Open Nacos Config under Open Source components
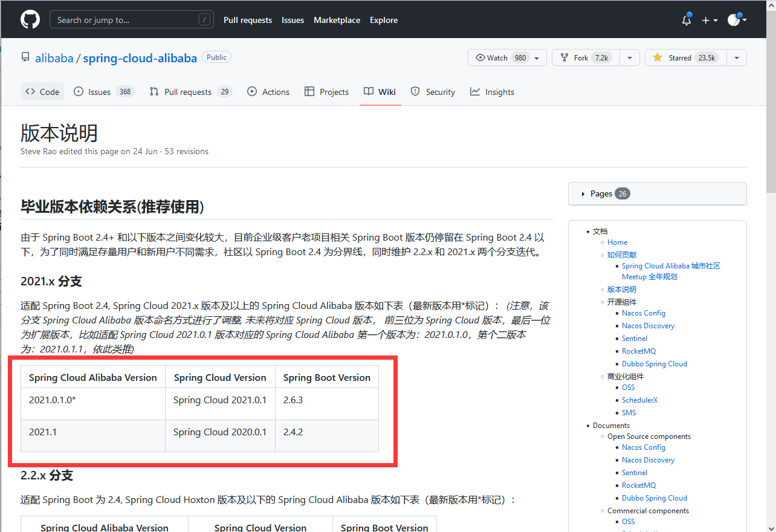 coord(644,447)
